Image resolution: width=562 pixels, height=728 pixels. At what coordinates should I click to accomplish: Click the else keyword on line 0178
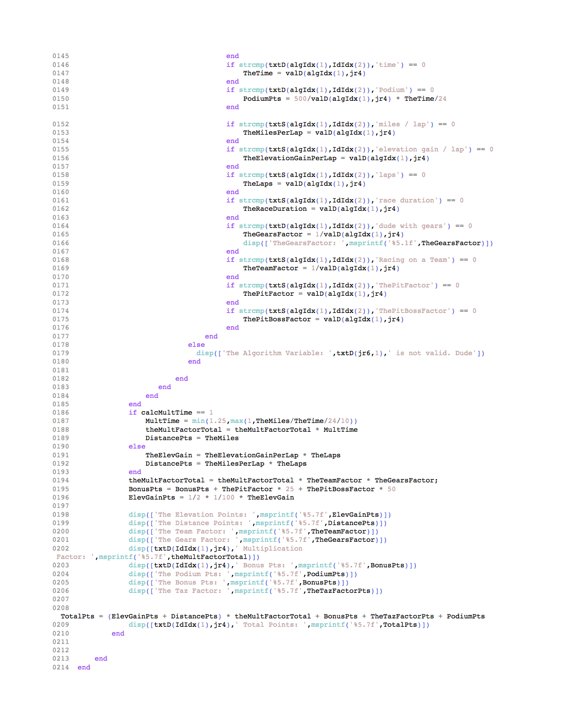[x=196, y=345]
